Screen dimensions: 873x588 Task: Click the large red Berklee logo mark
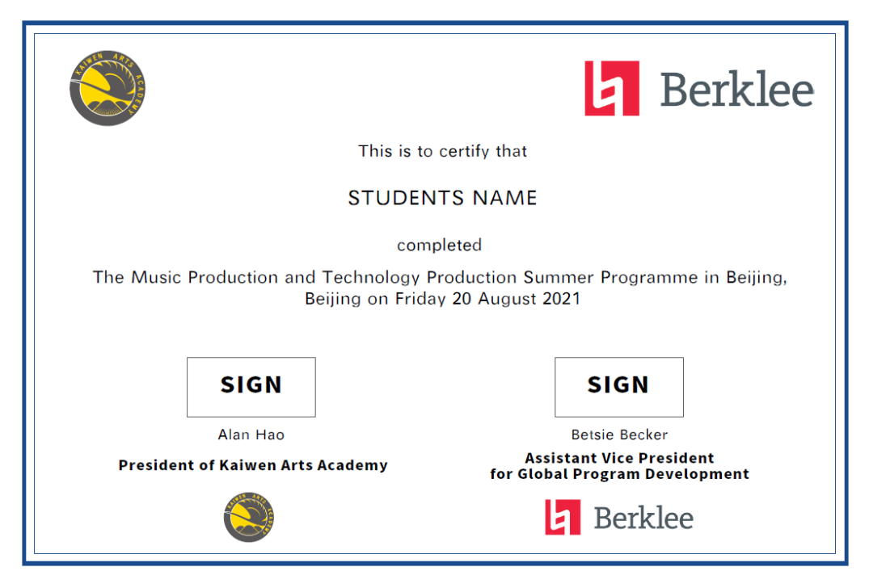(x=612, y=89)
